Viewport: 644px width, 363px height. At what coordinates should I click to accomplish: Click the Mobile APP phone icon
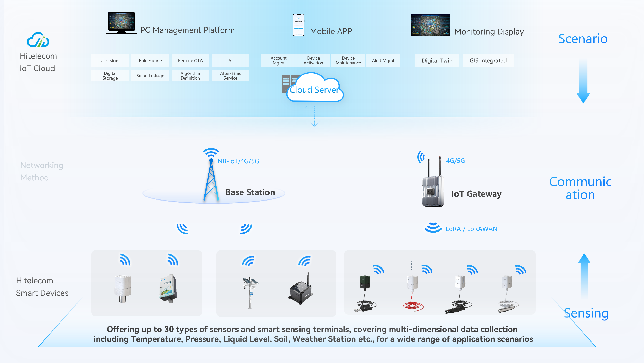point(298,25)
